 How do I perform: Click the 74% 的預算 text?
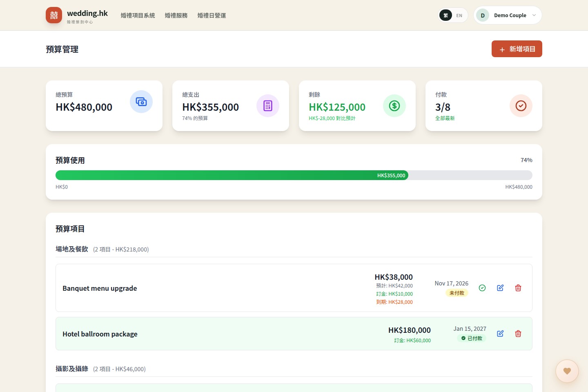pos(195,118)
